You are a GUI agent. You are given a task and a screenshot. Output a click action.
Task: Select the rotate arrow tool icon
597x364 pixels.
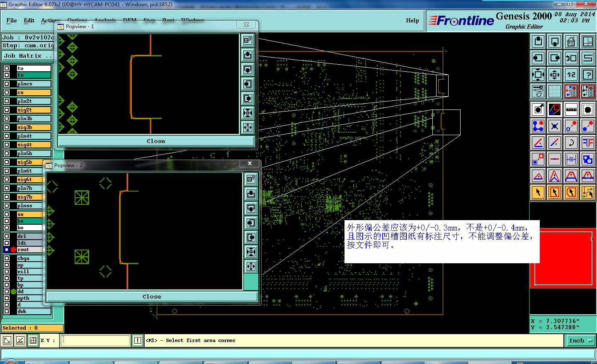click(x=571, y=143)
